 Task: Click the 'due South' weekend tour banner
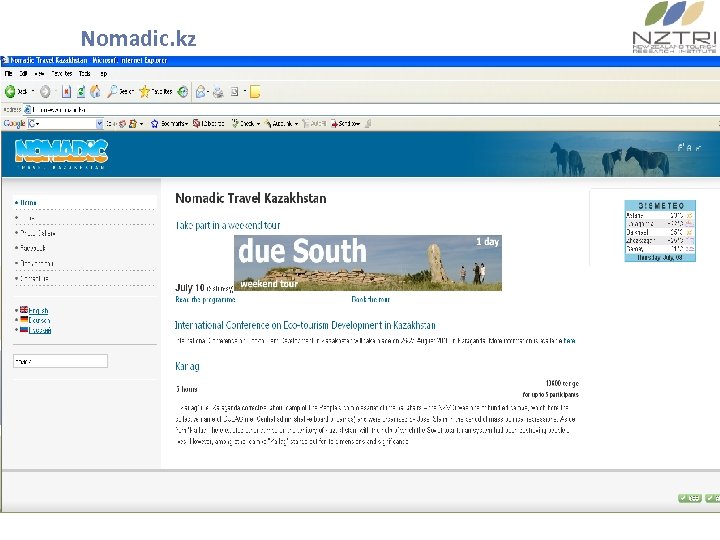[368, 263]
